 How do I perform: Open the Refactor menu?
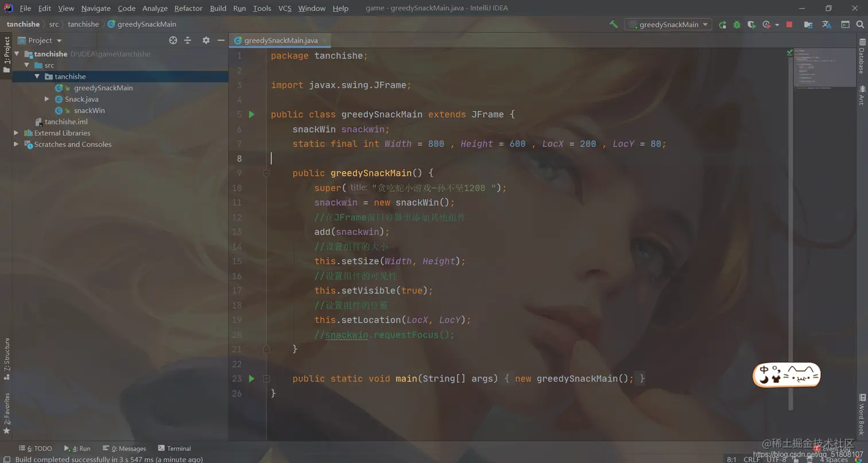[188, 8]
